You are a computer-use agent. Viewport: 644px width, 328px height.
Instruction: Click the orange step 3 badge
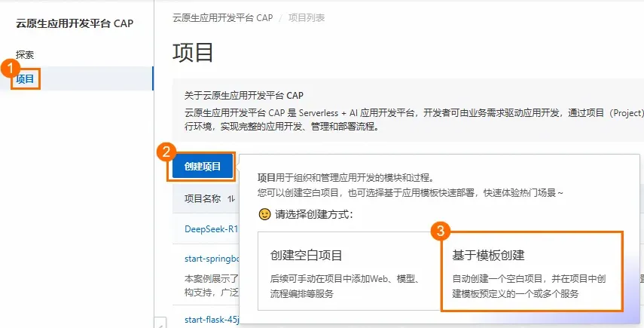[x=441, y=231]
